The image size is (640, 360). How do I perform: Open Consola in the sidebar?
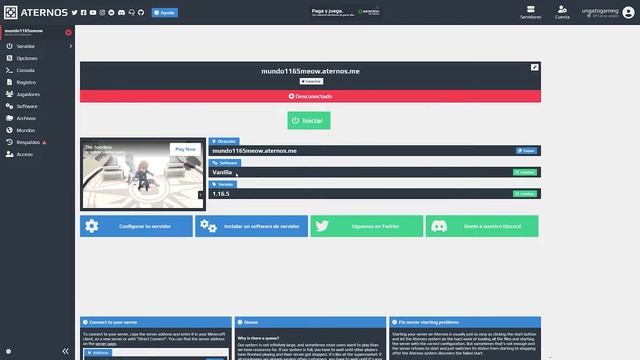(x=25, y=70)
